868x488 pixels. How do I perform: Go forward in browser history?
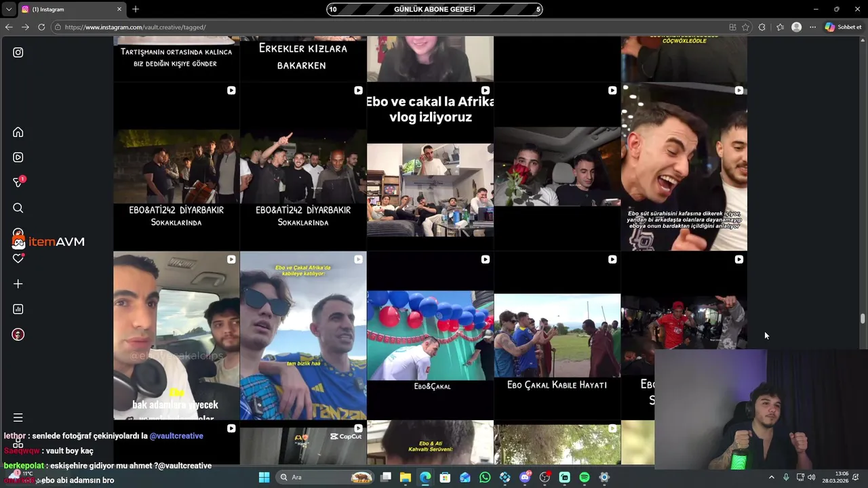tap(25, 27)
